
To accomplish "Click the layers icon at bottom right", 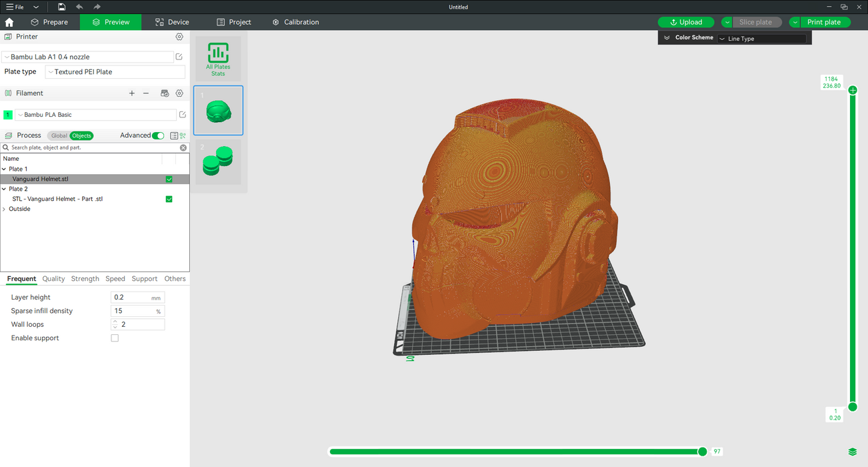I will (853, 452).
